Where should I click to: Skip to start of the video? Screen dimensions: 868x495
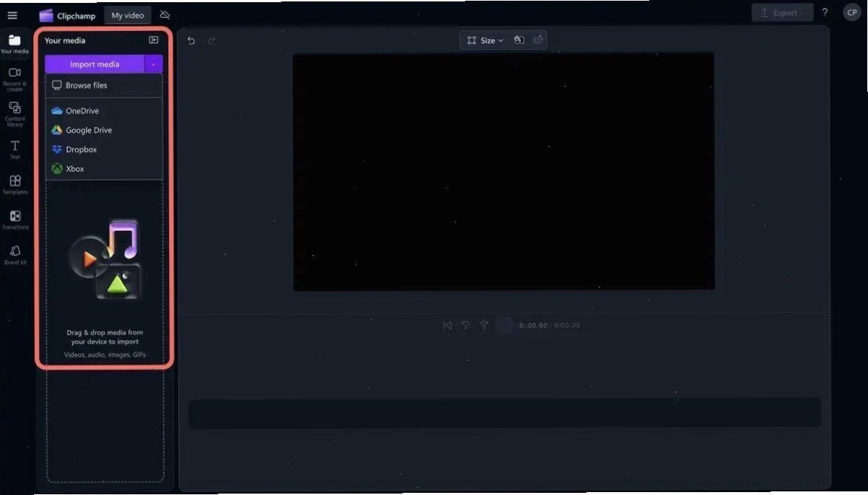coord(448,325)
